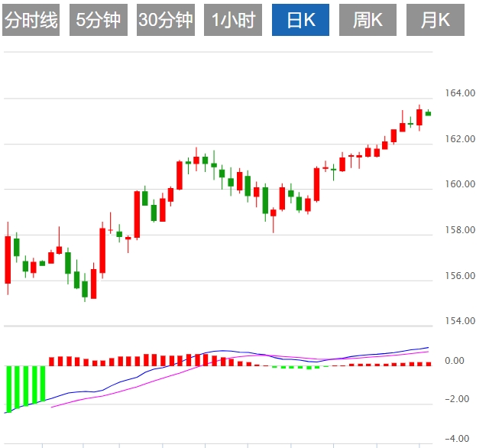Screen dimensions: 489x448
Task: Open the 30分钟 chart tab
Action: click(x=166, y=20)
